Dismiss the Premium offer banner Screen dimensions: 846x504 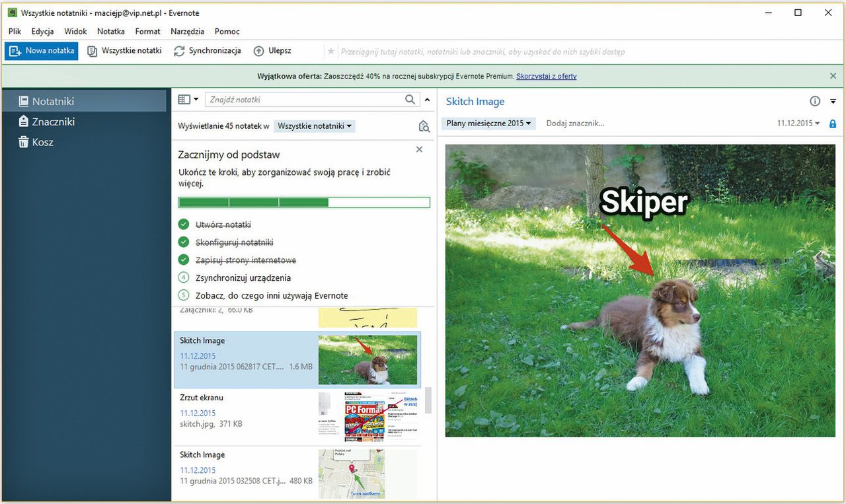(833, 76)
